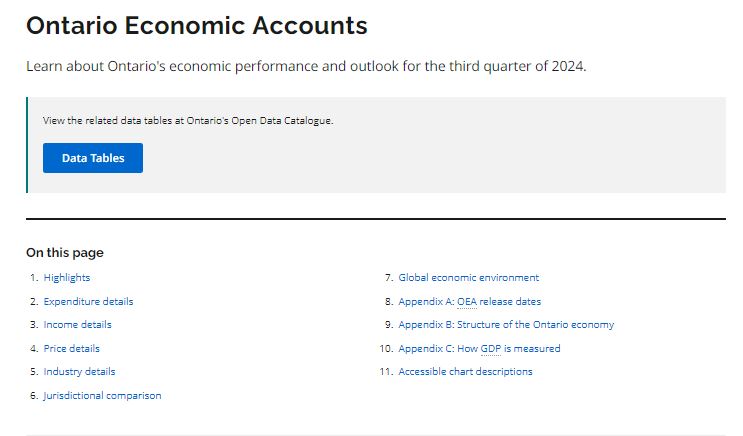Jump to Accessible chart descriptions

pyautogui.click(x=465, y=372)
